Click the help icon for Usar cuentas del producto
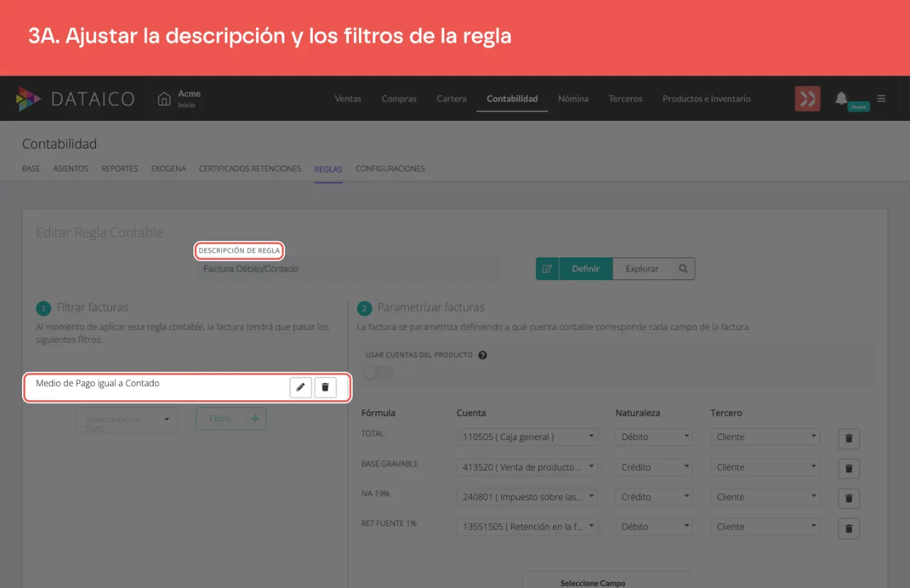Image resolution: width=910 pixels, height=588 pixels. (x=483, y=355)
